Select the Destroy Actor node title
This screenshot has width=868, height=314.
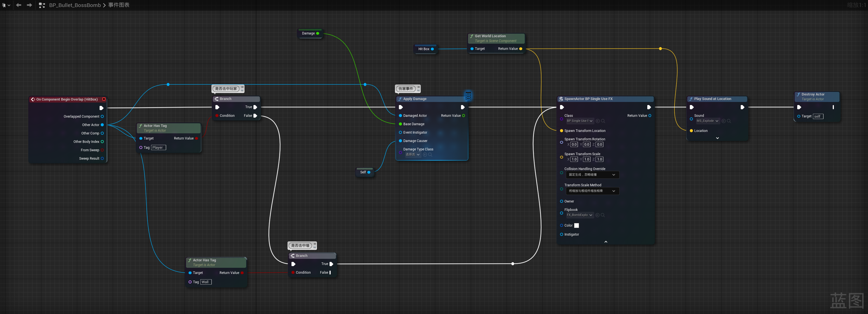(813, 94)
